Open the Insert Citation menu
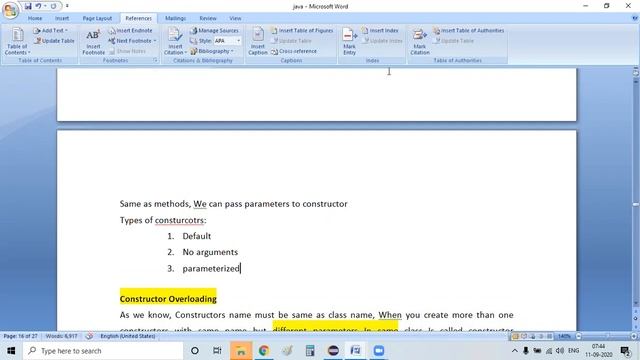This screenshot has width=640, height=360. tap(175, 41)
